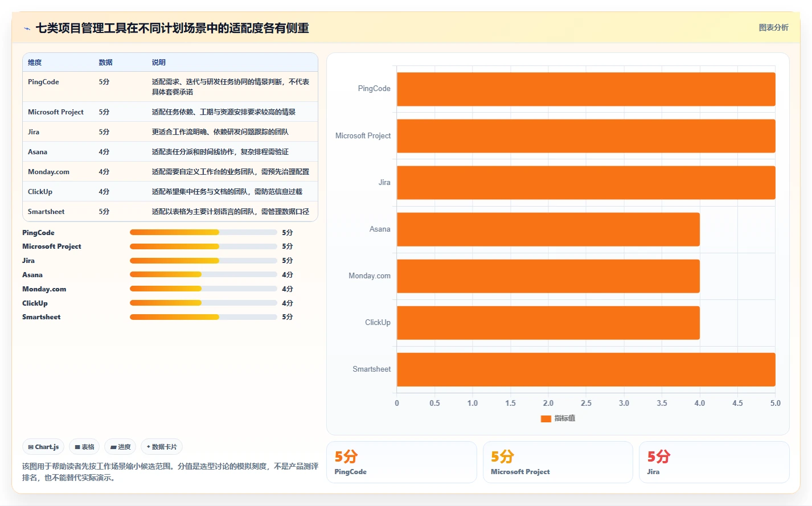Click the Smartsheet progress bar
The height and width of the screenshot is (506, 812).
(x=203, y=317)
